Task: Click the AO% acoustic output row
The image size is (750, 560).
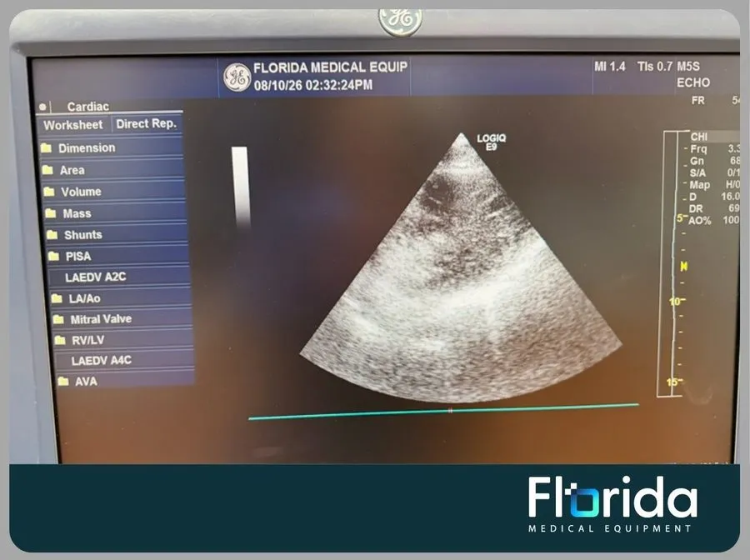Action: click(x=714, y=221)
